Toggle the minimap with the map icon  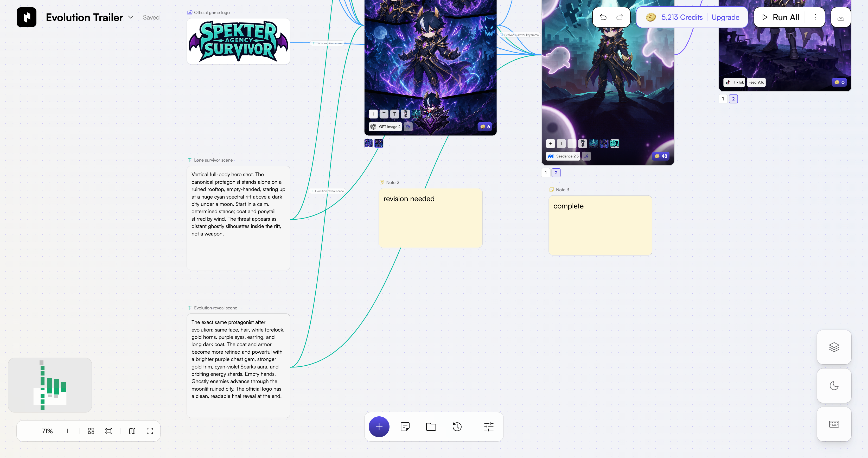[x=132, y=431]
